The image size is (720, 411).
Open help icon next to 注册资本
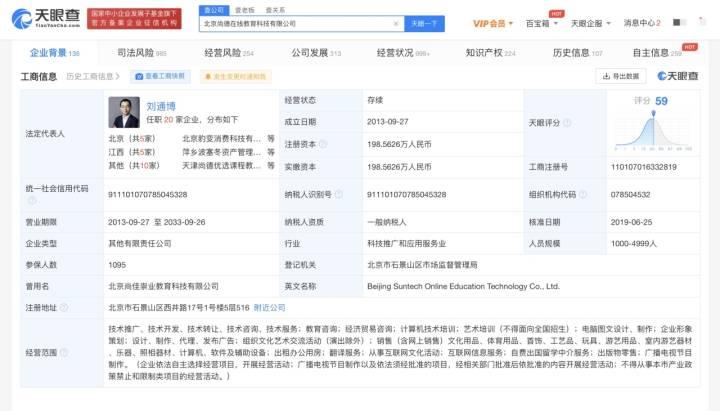point(323,144)
